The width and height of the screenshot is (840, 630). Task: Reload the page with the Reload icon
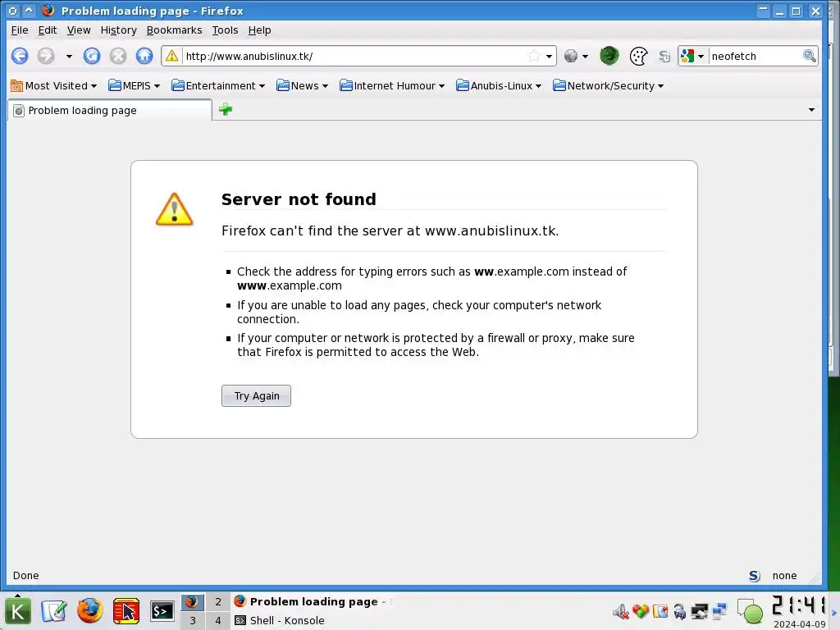[x=92, y=56]
